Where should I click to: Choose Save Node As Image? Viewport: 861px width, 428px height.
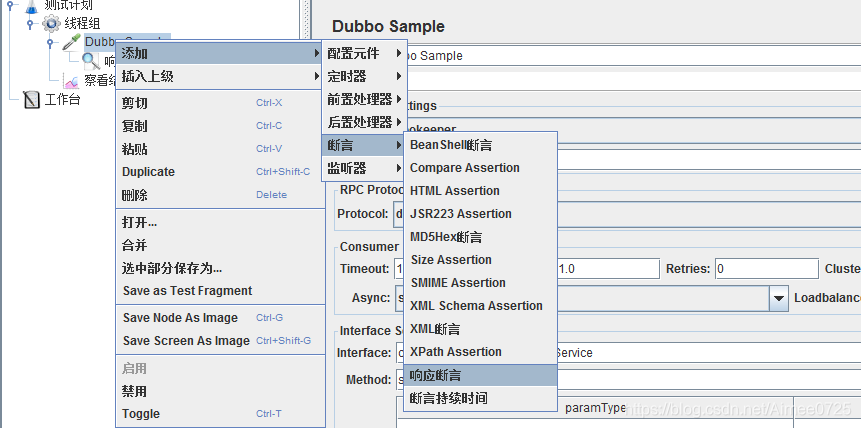[x=220, y=318]
